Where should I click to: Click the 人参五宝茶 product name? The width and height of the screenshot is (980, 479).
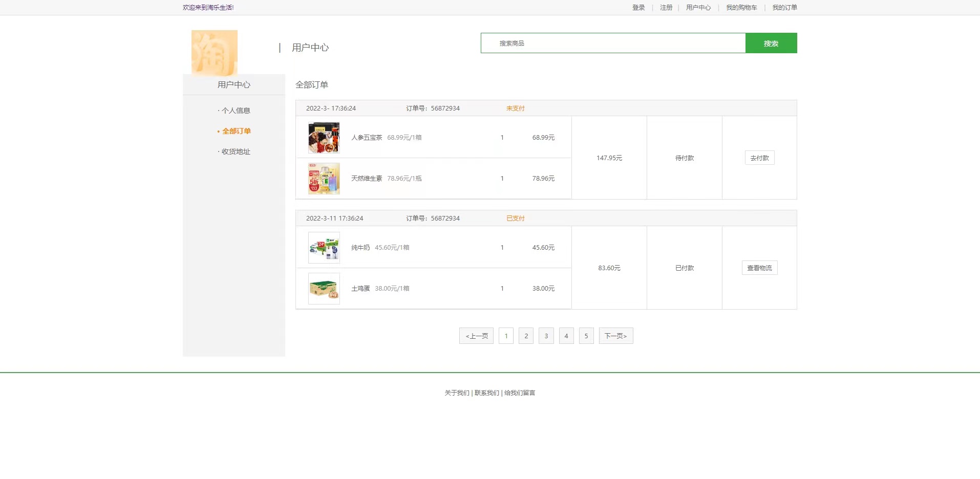[x=367, y=138]
